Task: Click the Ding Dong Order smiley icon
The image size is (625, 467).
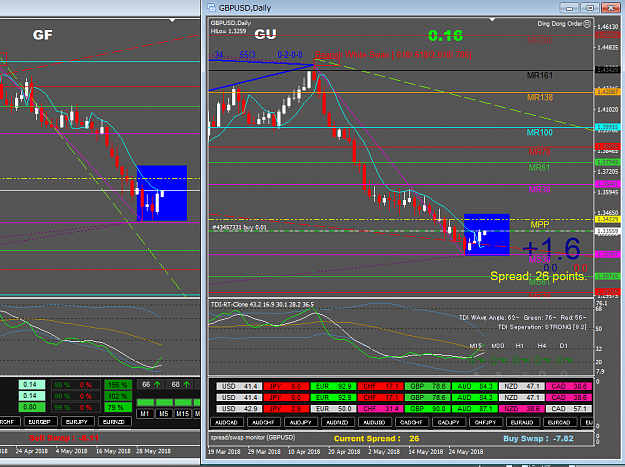Action: coord(587,24)
